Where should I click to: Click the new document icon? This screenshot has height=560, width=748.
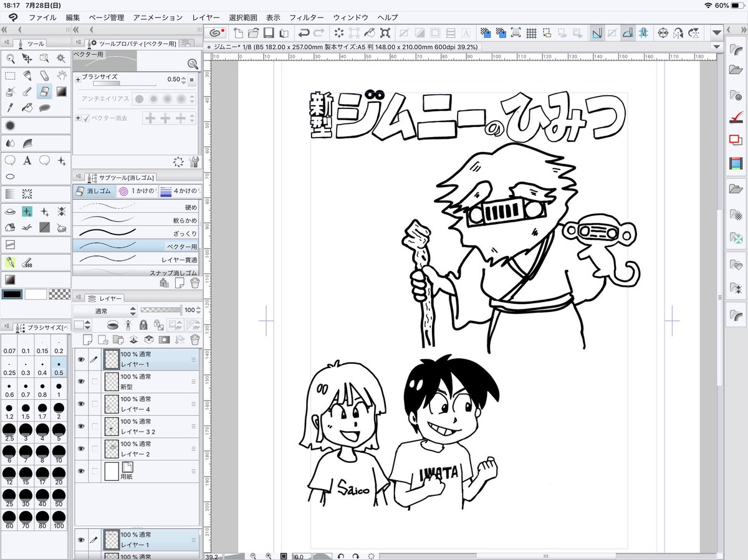point(238,33)
